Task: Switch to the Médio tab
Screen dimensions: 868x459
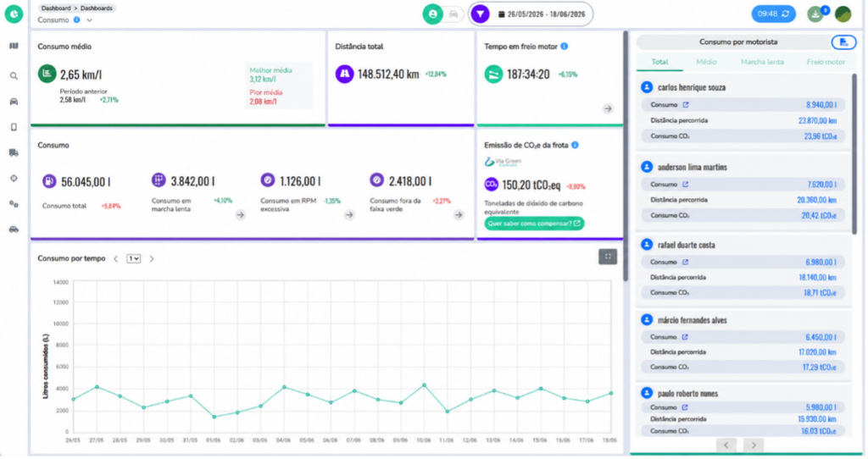Action: (706, 62)
